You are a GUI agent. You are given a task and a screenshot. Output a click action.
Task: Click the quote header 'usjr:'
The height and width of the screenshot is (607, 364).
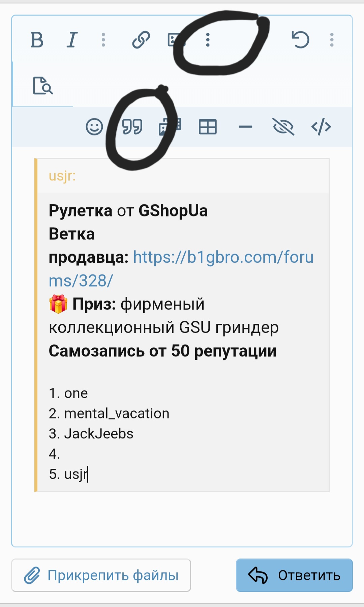[x=62, y=176]
